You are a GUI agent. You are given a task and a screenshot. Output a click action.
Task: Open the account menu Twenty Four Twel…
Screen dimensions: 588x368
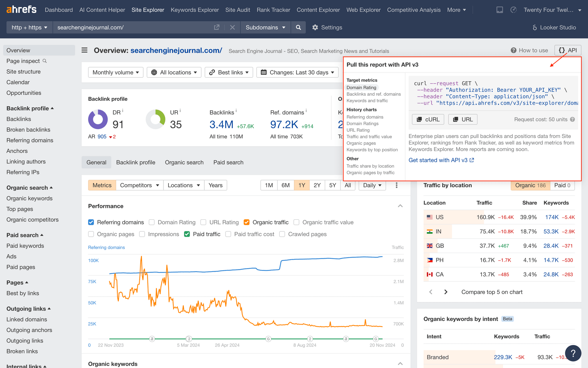click(x=552, y=10)
